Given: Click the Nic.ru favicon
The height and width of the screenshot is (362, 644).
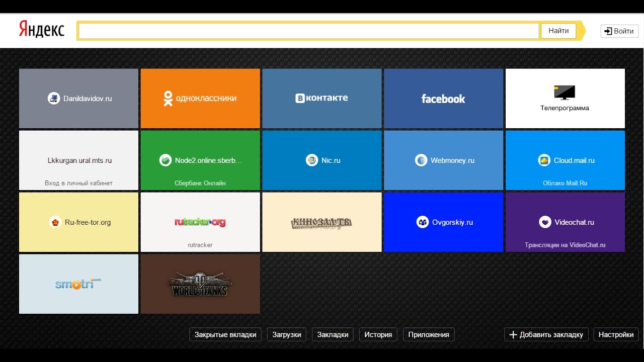Looking at the screenshot, I should click(312, 160).
